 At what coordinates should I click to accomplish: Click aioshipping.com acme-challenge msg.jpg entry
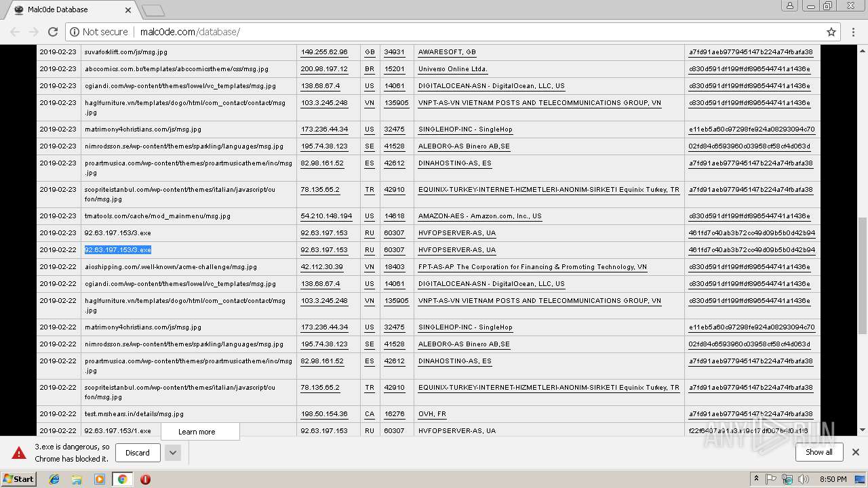click(x=171, y=267)
